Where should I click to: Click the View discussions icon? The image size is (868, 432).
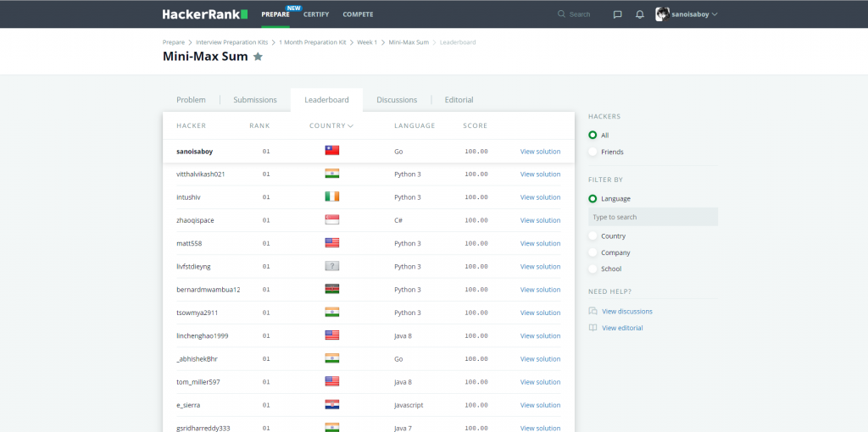pos(593,311)
